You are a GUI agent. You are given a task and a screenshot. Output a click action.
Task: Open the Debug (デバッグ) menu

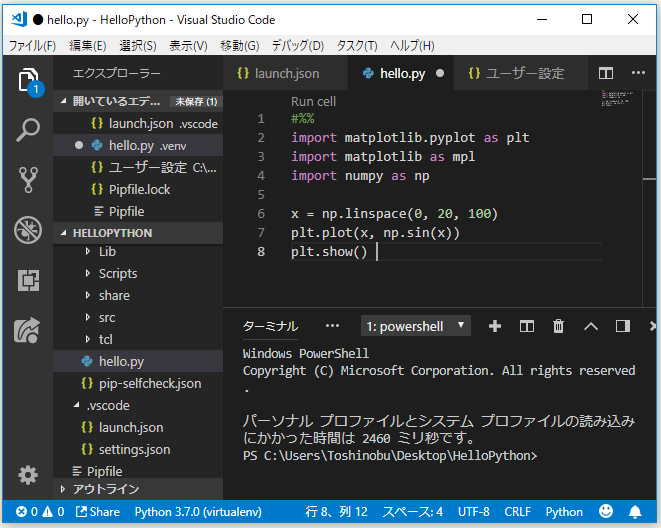[x=298, y=46]
